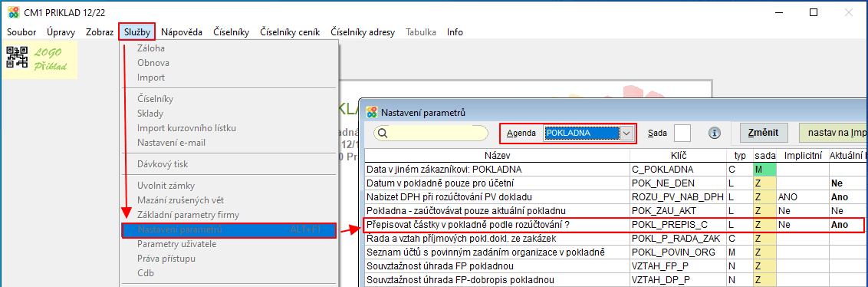Select row 'Pokladna - zaúčtovávat pouze aktuální pokladnu'
The height and width of the screenshot is (287, 868).
[616, 210]
